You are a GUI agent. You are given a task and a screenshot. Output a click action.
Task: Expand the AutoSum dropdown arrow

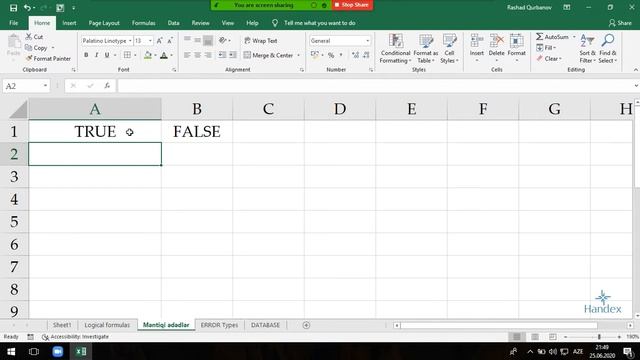pos(573,37)
